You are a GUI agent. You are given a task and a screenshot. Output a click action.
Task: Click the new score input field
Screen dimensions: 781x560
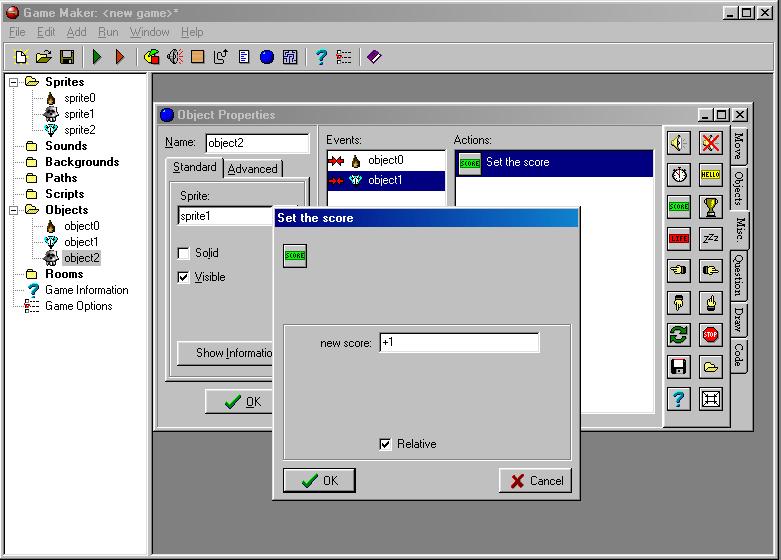[458, 343]
